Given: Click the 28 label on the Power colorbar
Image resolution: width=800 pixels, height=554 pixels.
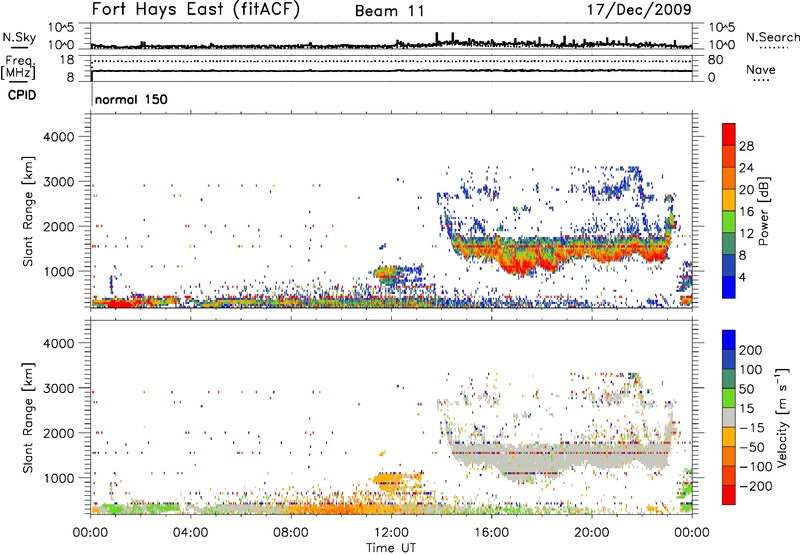Looking at the screenshot, I should (746, 146).
